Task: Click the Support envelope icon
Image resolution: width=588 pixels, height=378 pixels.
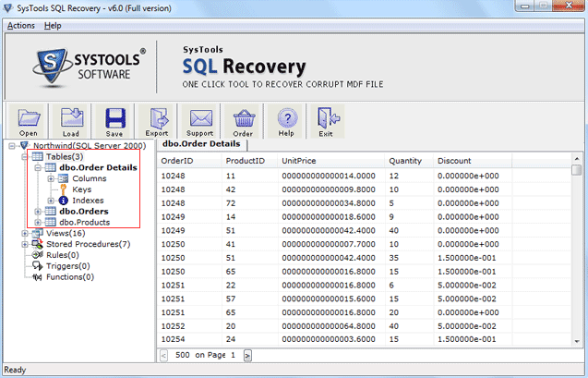Action: (x=201, y=118)
